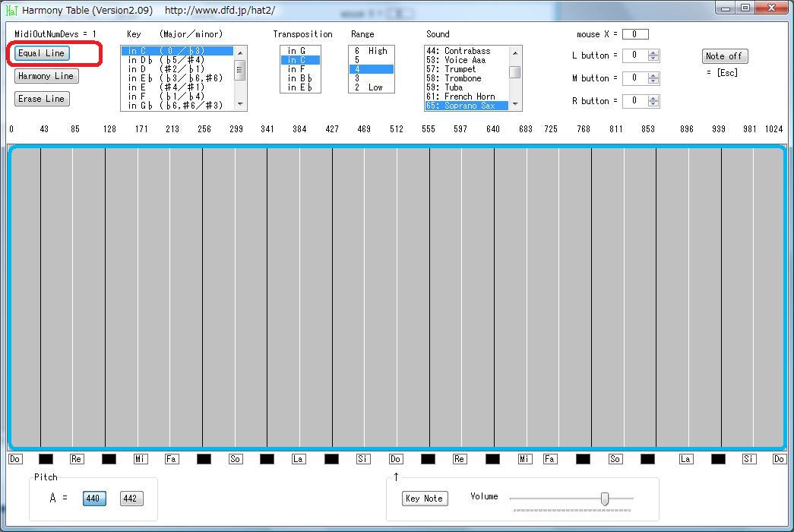Click the Sound list scroll up arrow
The width and height of the screenshot is (794, 532).
pos(515,52)
